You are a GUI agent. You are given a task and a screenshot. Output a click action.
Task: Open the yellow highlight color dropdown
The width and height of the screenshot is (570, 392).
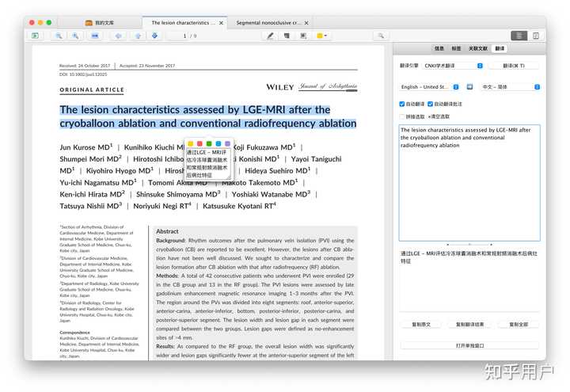321,36
